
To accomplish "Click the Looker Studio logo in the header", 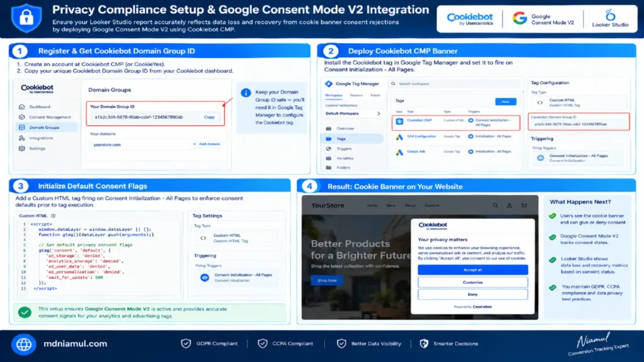I will pos(610,18).
